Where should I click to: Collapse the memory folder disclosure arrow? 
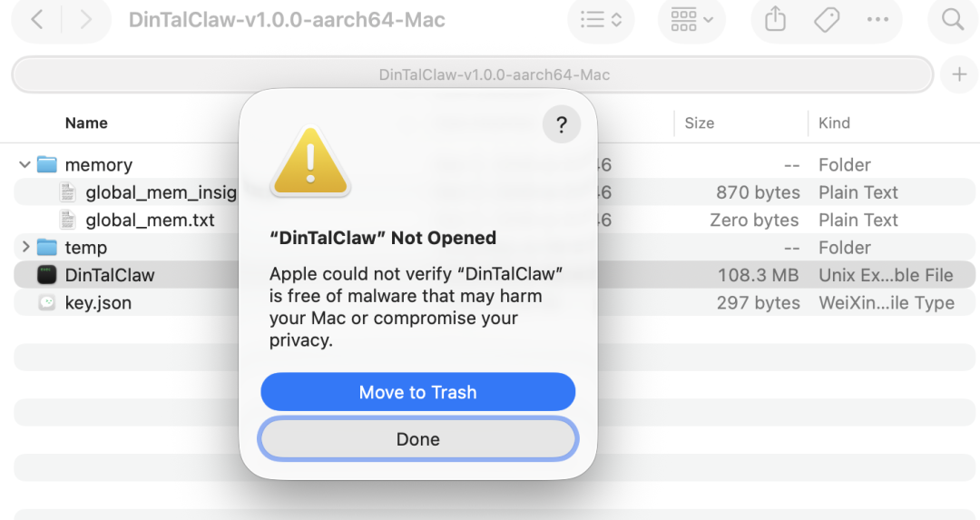[x=24, y=165]
